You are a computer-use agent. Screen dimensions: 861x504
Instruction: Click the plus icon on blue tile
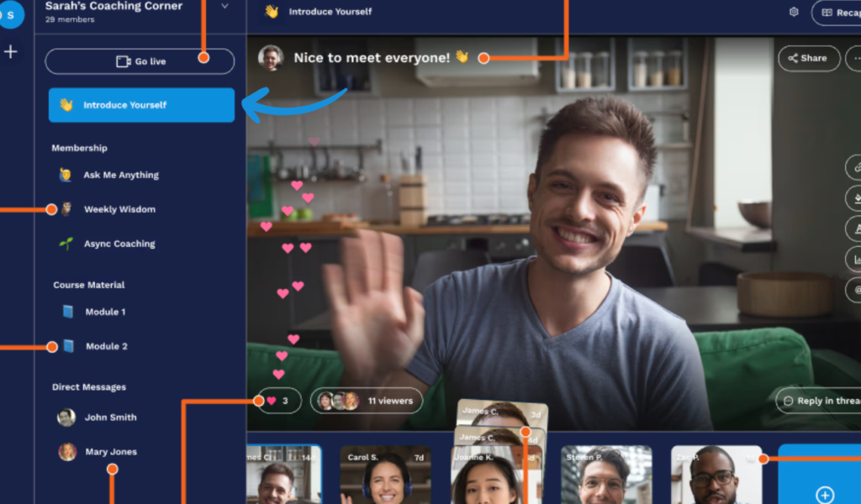click(x=825, y=494)
